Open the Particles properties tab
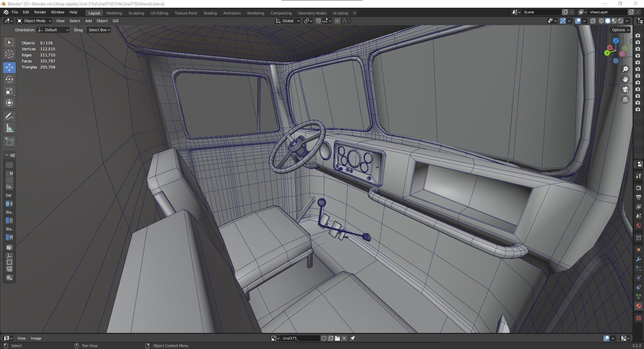 (x=638, y=268)
